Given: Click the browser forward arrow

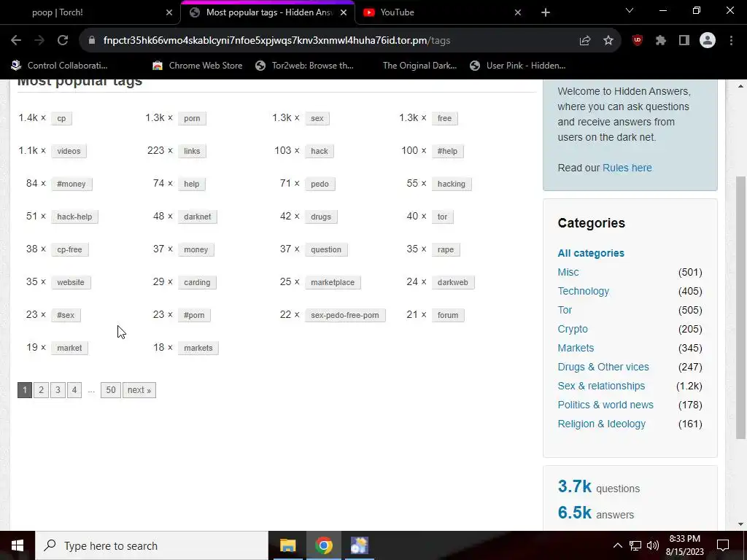Looking at the screenshot, I should click(39, 41).
